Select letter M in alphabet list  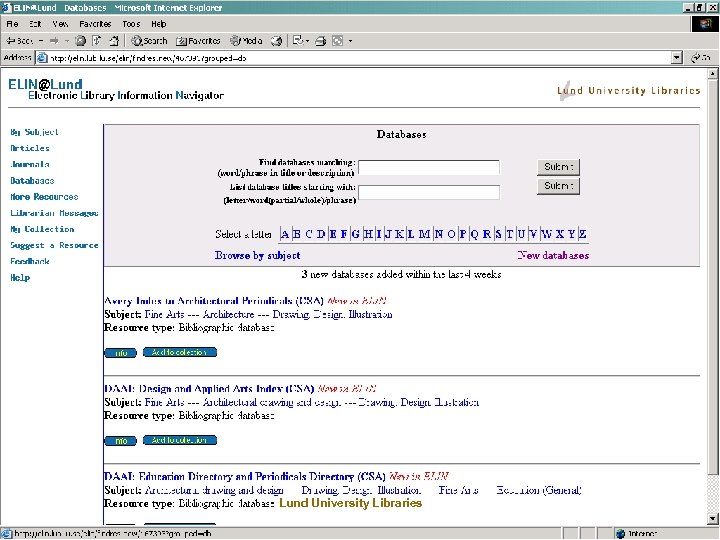pyautogui.click(x=424, y=234)
